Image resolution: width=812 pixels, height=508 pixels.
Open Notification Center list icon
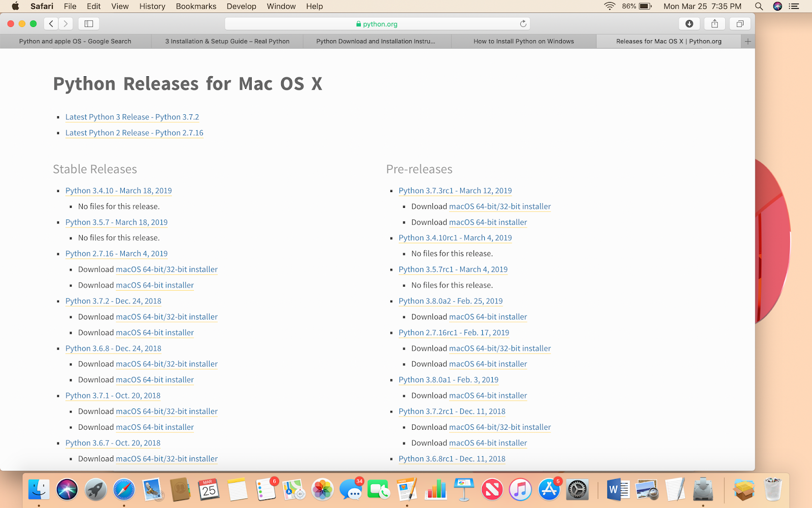coord(794,6)
